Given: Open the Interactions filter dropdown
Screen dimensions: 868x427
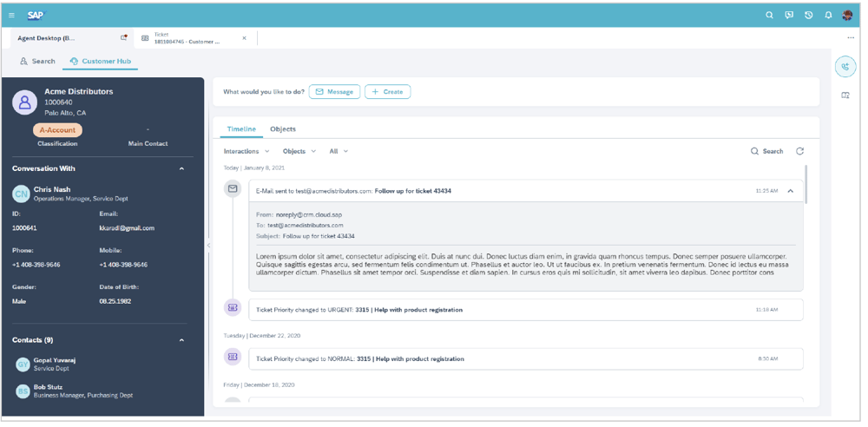Looking at the screenshot, I should click(x=247, y=151).
